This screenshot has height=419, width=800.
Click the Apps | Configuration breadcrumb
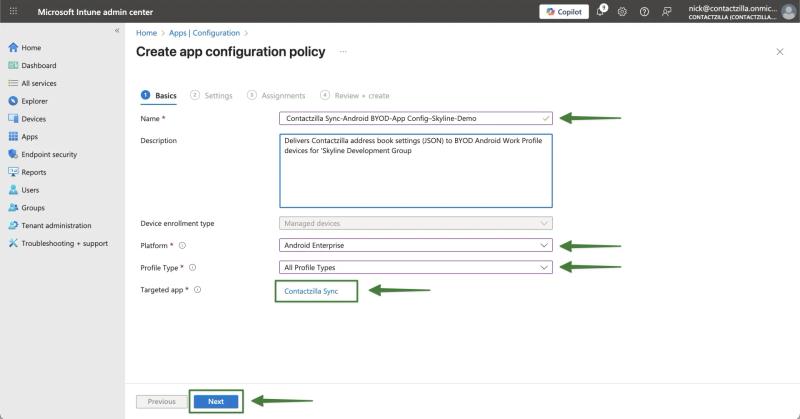204,33
